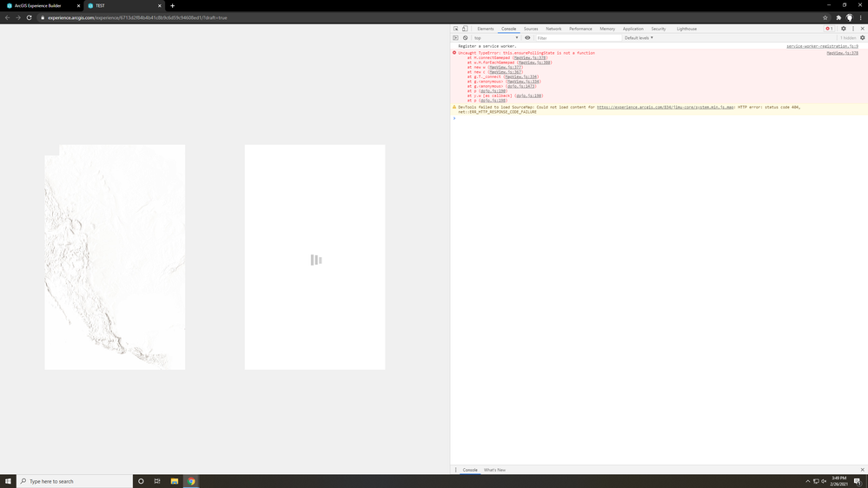The width and height of the screenshot is (868, 488).
Task: Click the terrain map widget on left
Action: [116, 257]
